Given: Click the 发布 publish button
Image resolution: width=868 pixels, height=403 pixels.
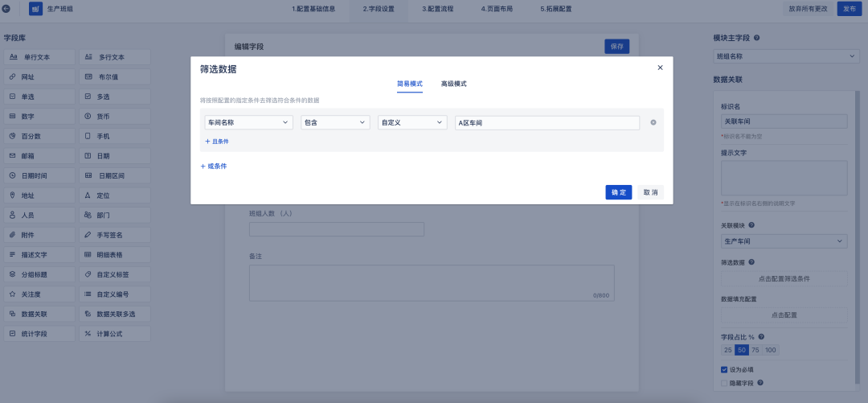Looking at the screenshot, I should (x=850, y=9).
